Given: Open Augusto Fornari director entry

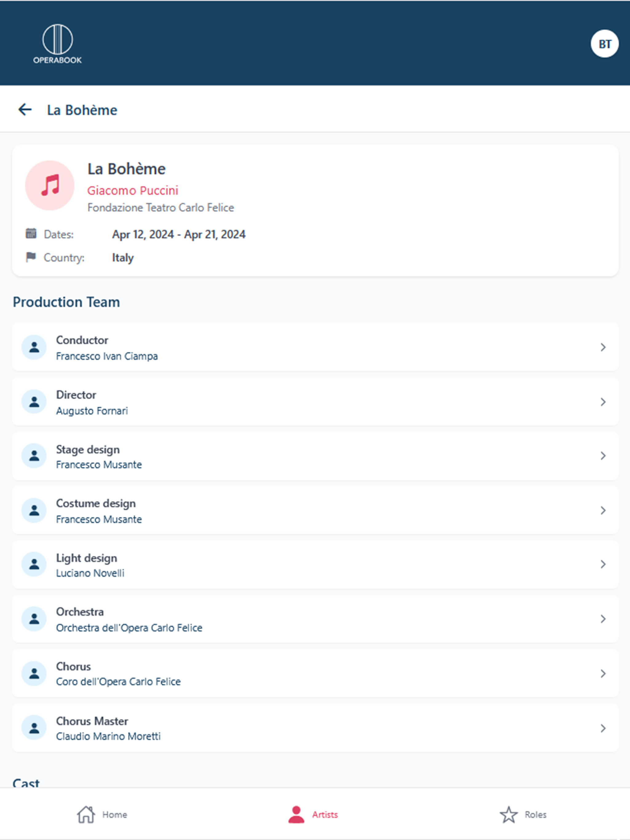Looking at the screenshot, I should tap(315, 402).
